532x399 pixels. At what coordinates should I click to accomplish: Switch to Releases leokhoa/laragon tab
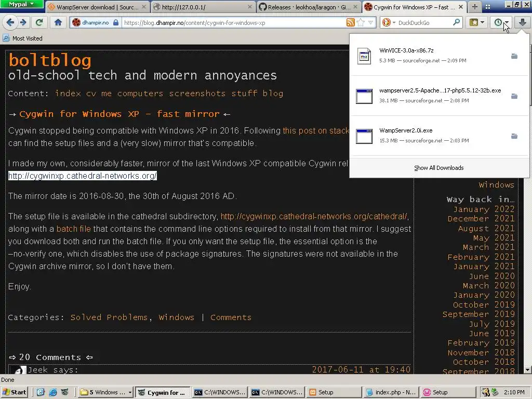[309, 7]
